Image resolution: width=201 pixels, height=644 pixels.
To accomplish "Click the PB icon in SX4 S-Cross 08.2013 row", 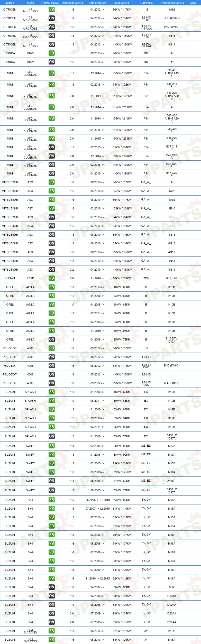I will [x=51, y=640].
